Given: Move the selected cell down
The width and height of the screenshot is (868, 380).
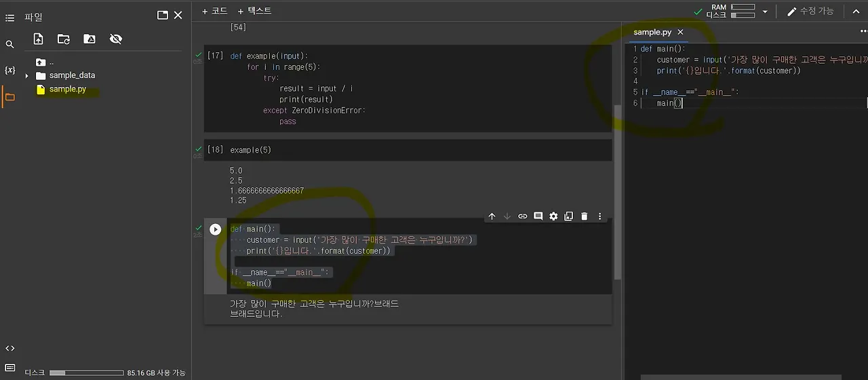Looking at the screenshot, I should coord(507,216).
